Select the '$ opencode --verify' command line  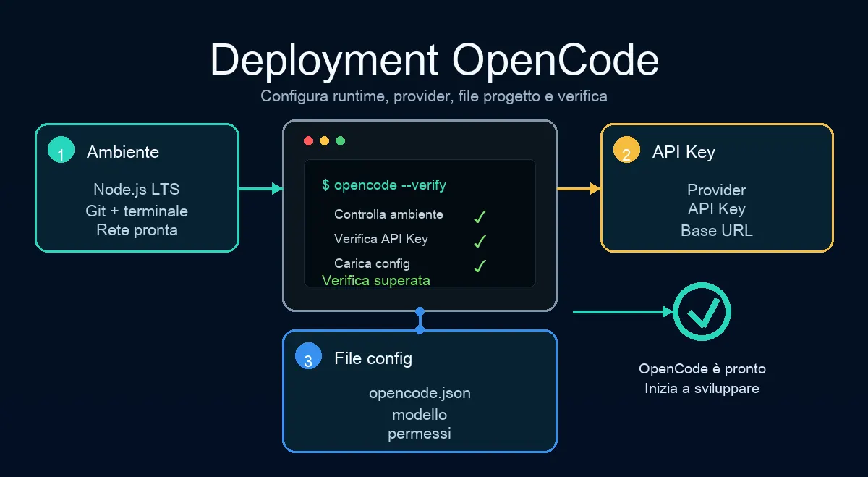[x=384, y=185]
